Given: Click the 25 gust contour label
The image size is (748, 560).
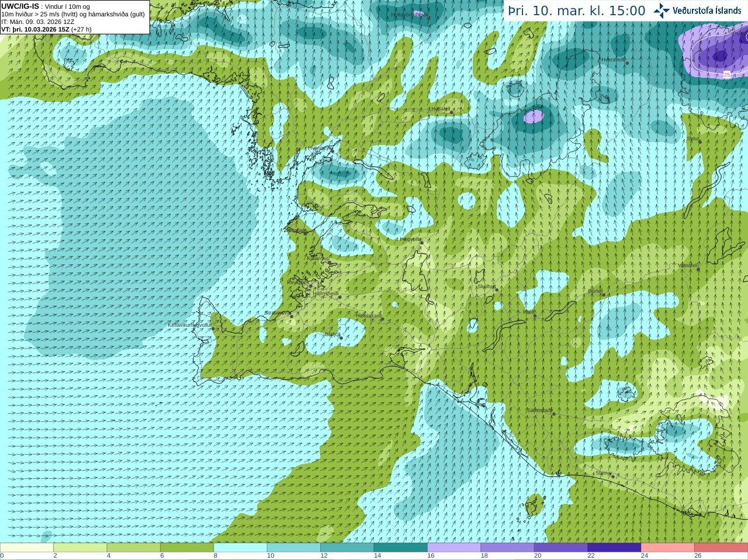Looking at the screenshot, I should click(727, 74).
